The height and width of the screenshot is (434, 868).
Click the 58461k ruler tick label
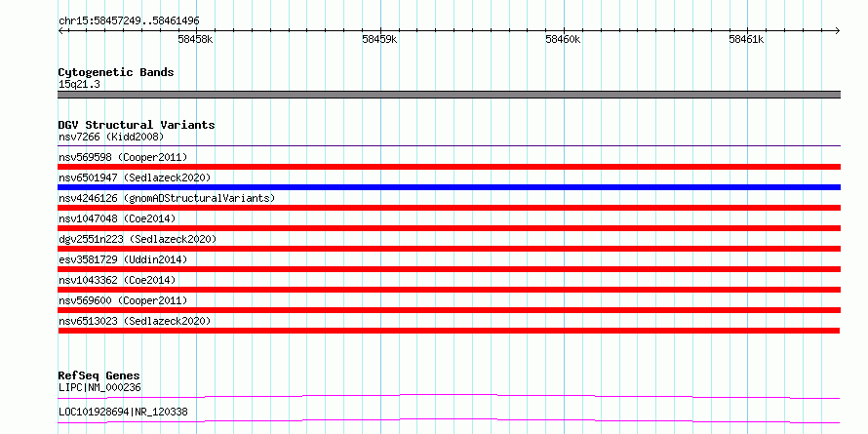coord(746,39)
